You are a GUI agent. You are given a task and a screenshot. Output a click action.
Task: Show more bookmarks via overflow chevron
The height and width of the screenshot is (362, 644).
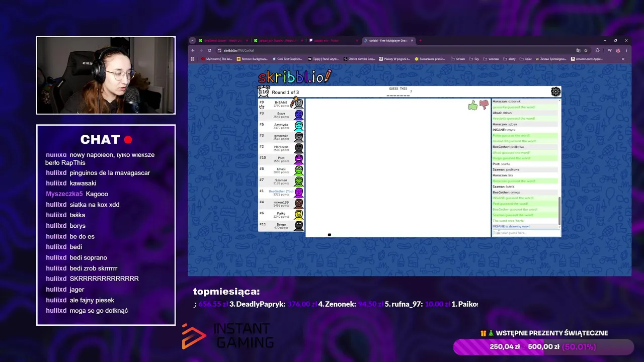coord(623,59)
